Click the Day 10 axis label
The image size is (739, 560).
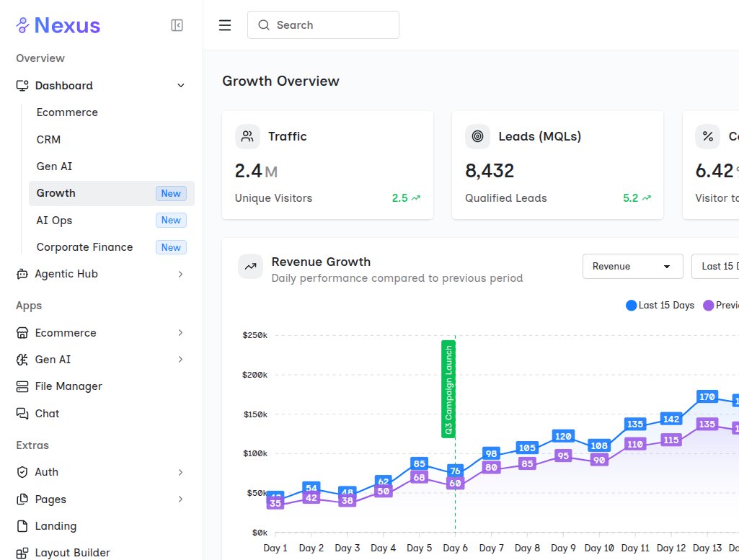[599, 548]
